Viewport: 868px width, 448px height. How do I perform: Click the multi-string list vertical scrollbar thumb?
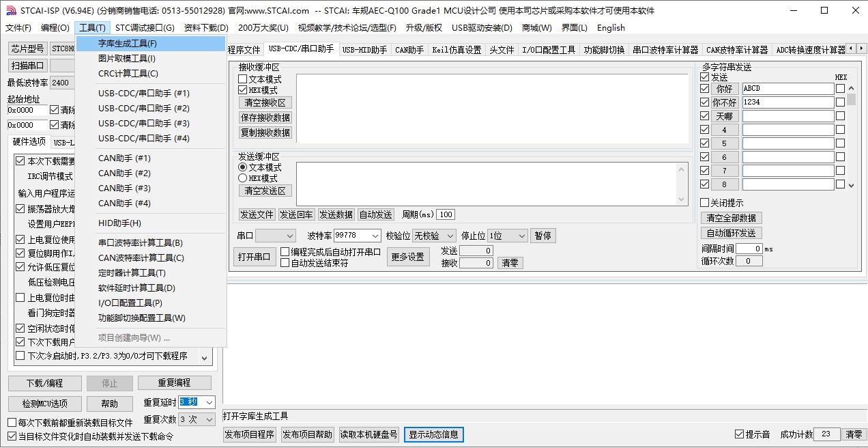click(x=851, y=100)
